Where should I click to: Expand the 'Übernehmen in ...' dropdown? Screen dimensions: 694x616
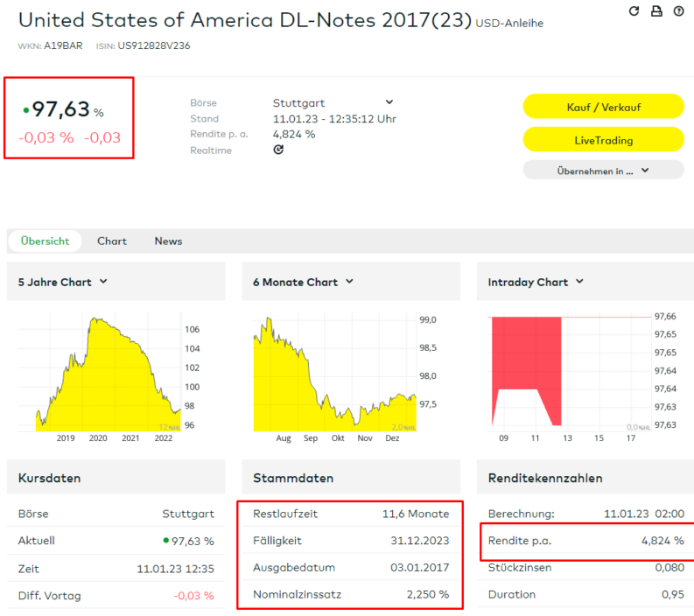click(x=603, y=171)
